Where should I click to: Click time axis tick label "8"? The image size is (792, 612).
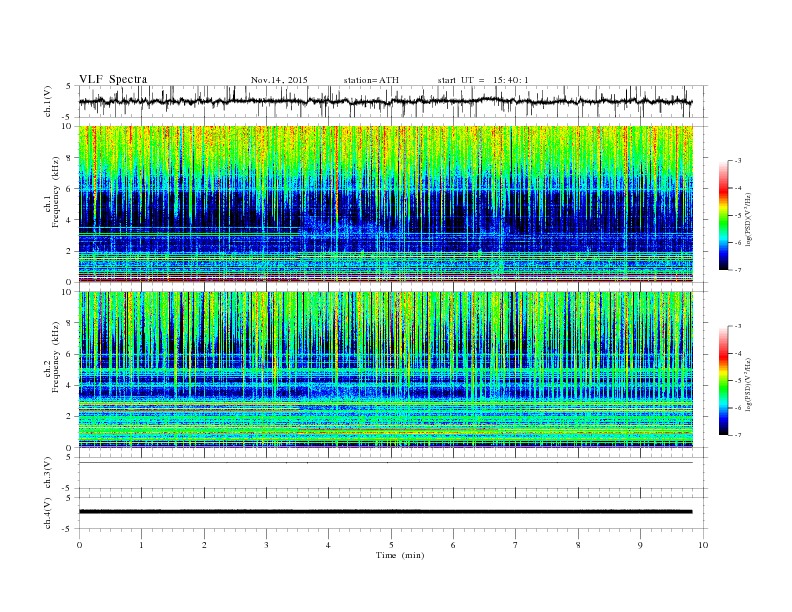578,545
